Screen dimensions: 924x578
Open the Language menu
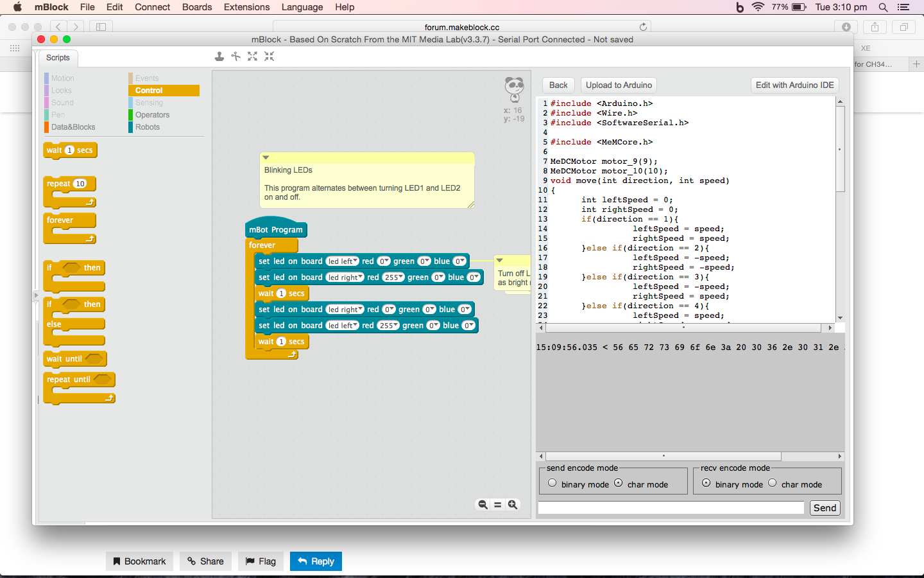[302, 7]
